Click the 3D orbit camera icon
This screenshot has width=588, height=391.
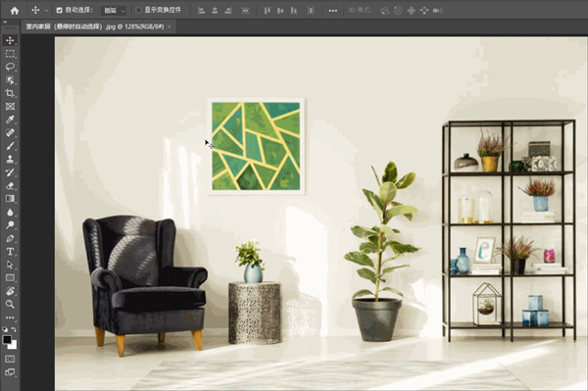point(385,11)
